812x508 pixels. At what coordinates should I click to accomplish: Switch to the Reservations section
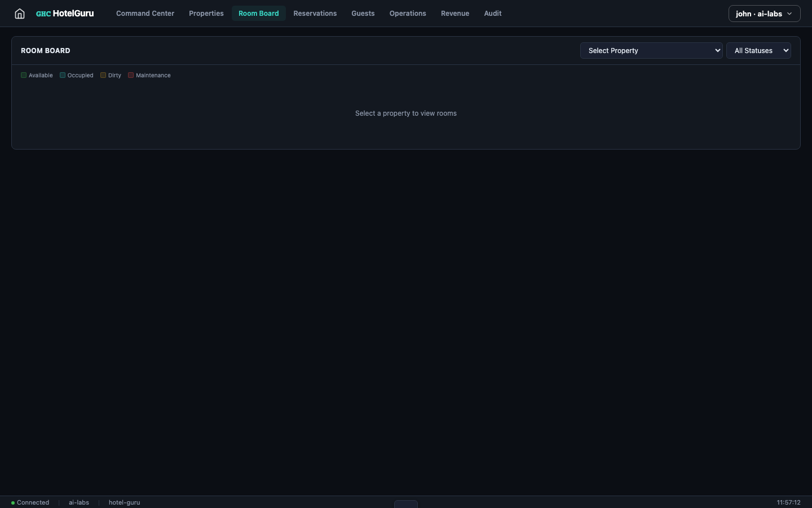pyautogui.click(x=315, y=13)
